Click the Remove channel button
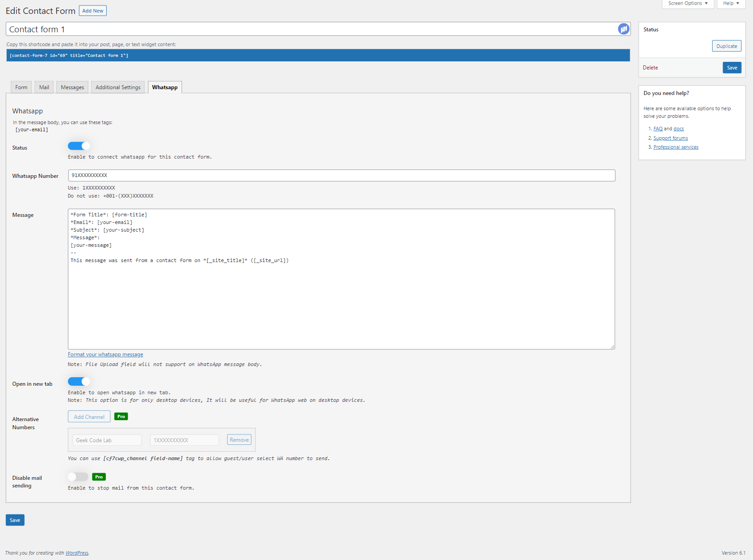 239,440
